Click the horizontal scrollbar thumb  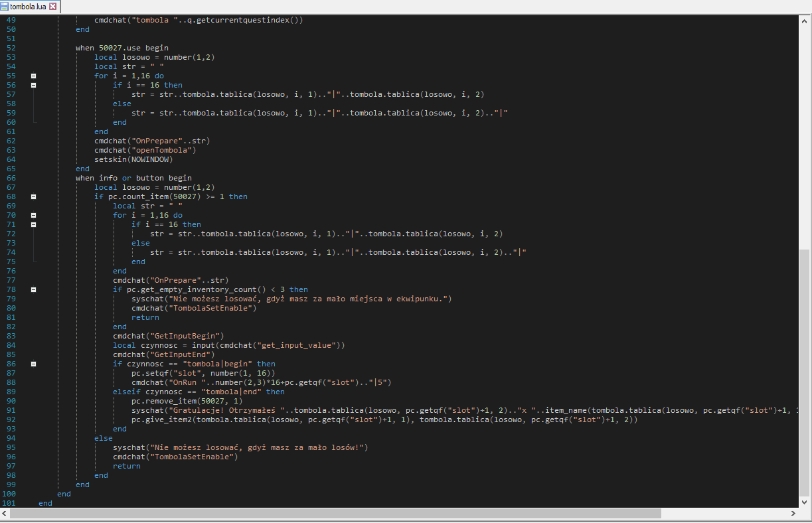[336, 514]
